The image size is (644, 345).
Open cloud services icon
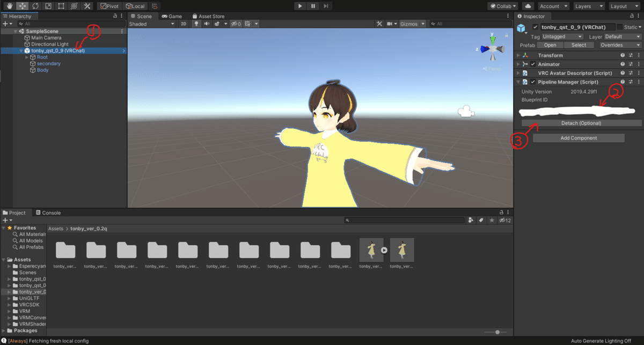pyautogui.click(x=529, y=6)
